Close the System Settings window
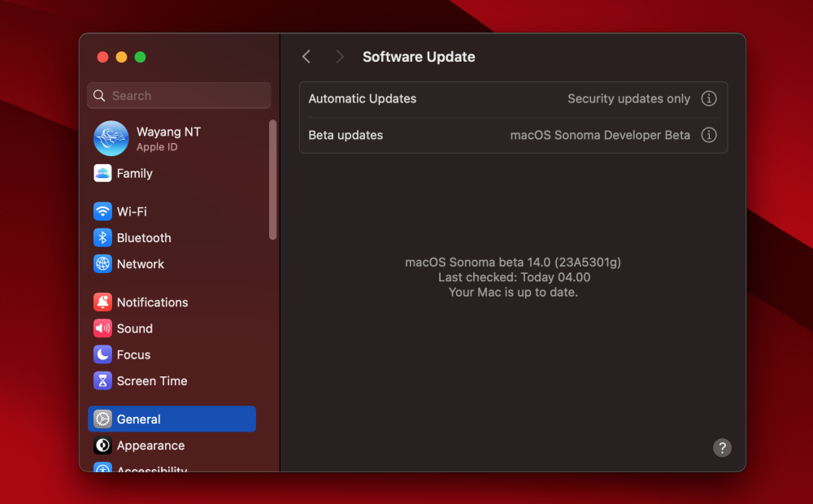 coord(102,57)
